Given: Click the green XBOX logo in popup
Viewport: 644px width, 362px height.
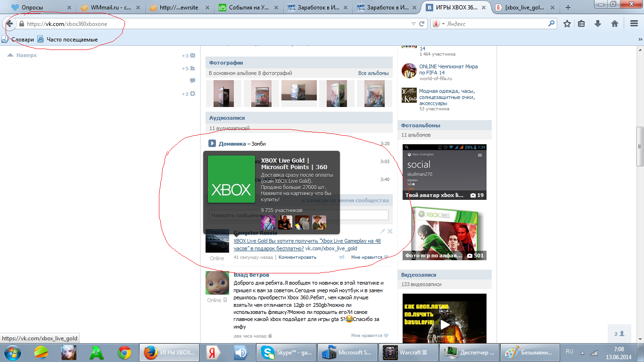Looking at the screenshot, I should coord(231,180).
